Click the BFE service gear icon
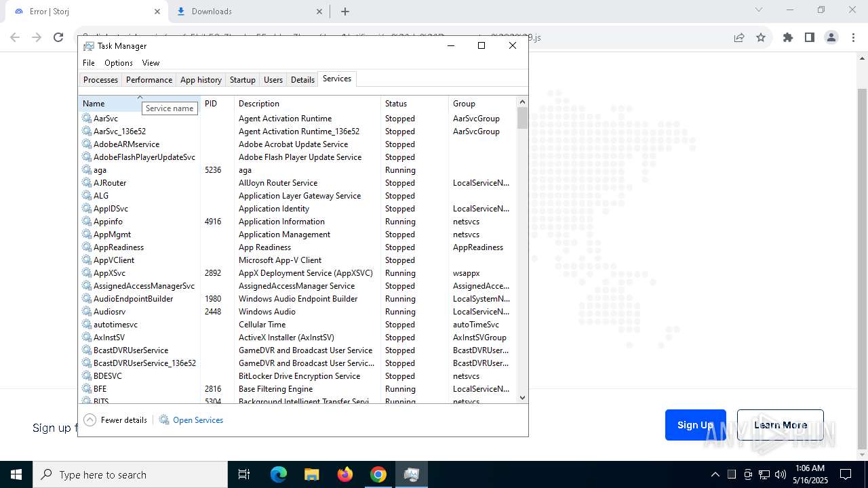Screen dimensions: 868x488 point(87,389)
